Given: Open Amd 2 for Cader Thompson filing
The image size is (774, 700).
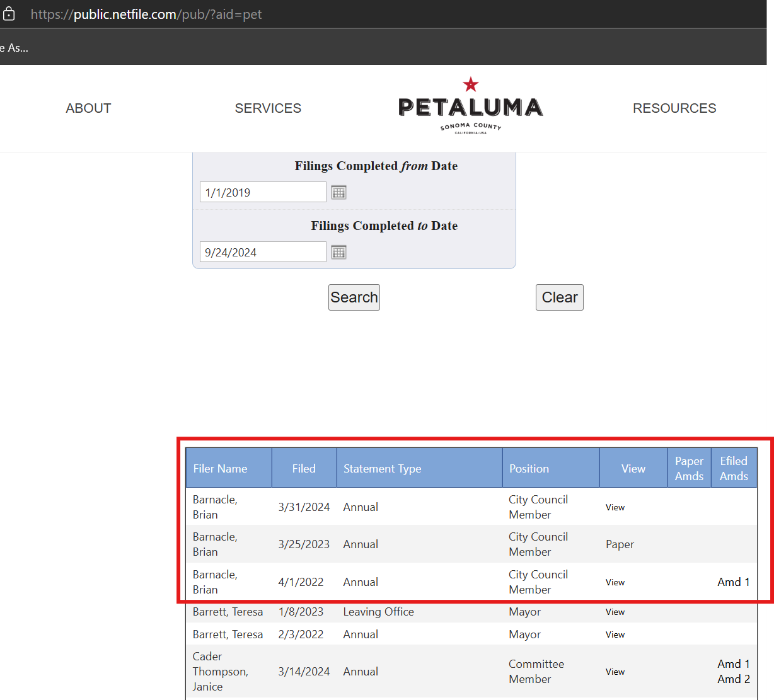Looking at the screenshot, I should [x=734, y=679].
